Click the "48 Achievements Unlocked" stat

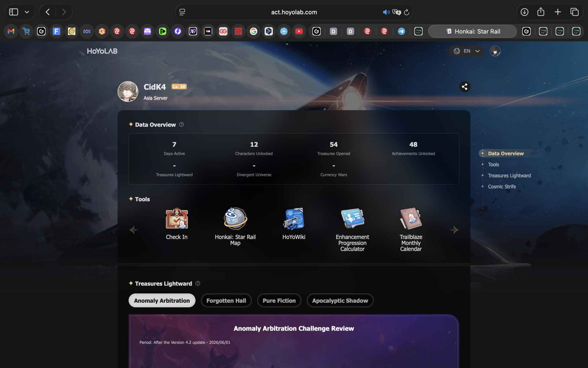coord(413,148)
